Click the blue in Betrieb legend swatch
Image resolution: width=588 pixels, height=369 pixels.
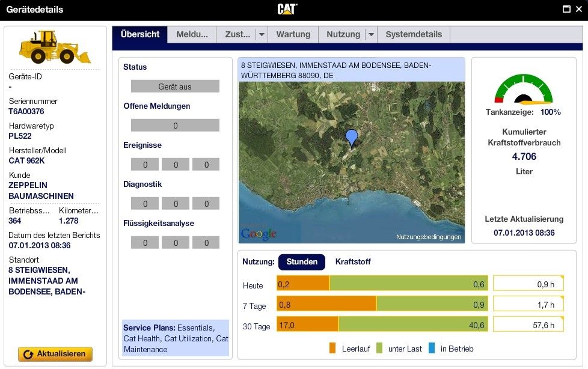[432, 348]
